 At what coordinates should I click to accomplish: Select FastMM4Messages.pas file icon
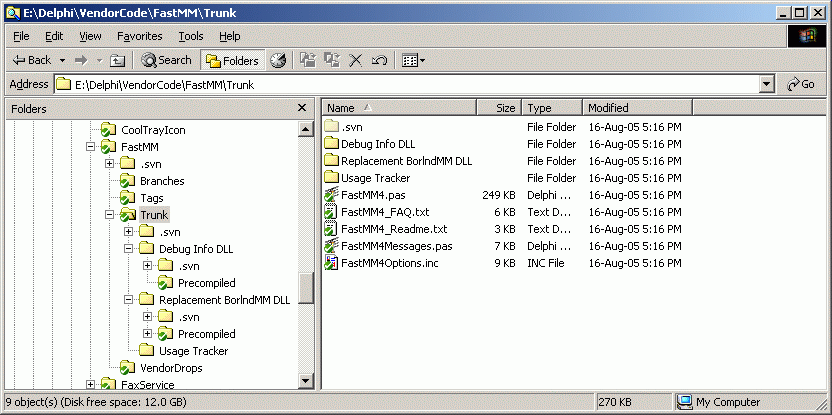(331, 246)
